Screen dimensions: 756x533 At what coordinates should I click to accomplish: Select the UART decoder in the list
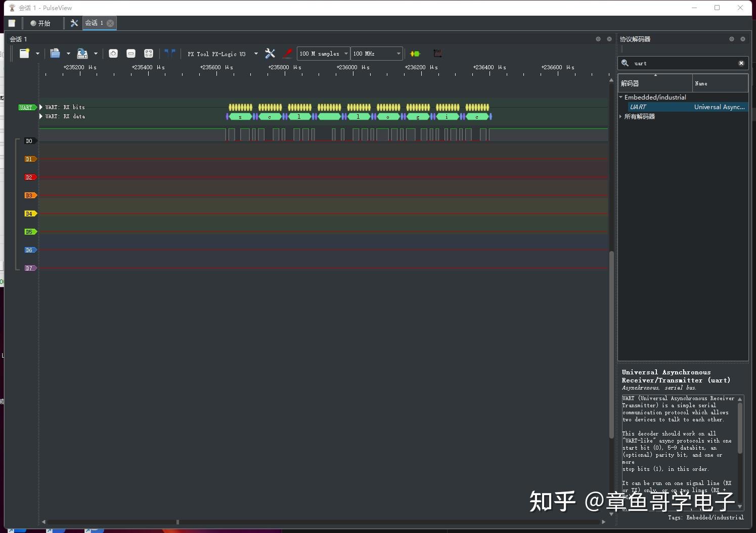[x=688, y=107]
